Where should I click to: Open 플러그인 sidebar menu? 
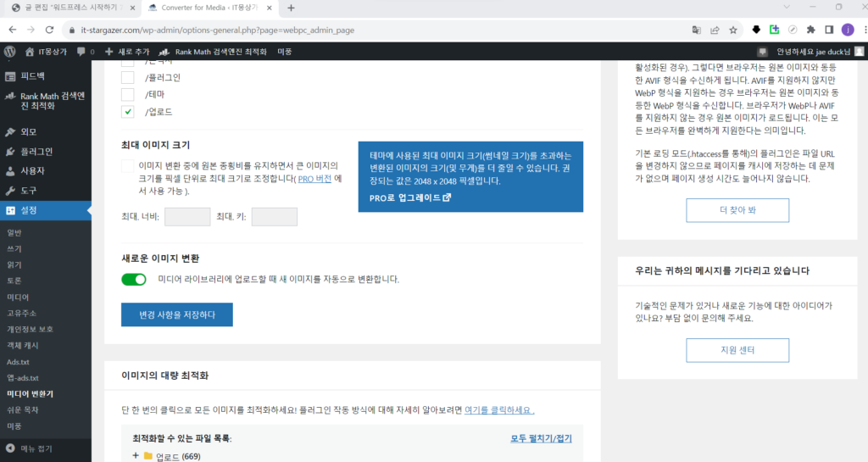tap(46, 151)
